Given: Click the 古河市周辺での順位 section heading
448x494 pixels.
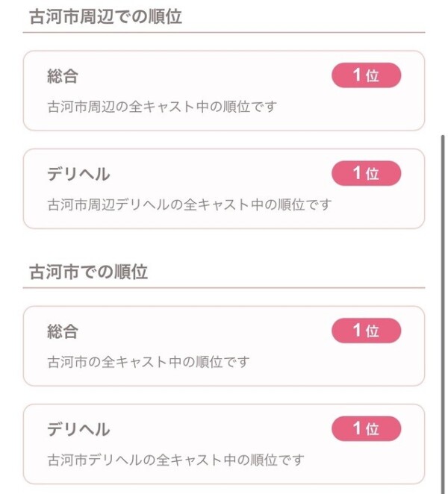Looking at the screenshot, I should [105, 17].
